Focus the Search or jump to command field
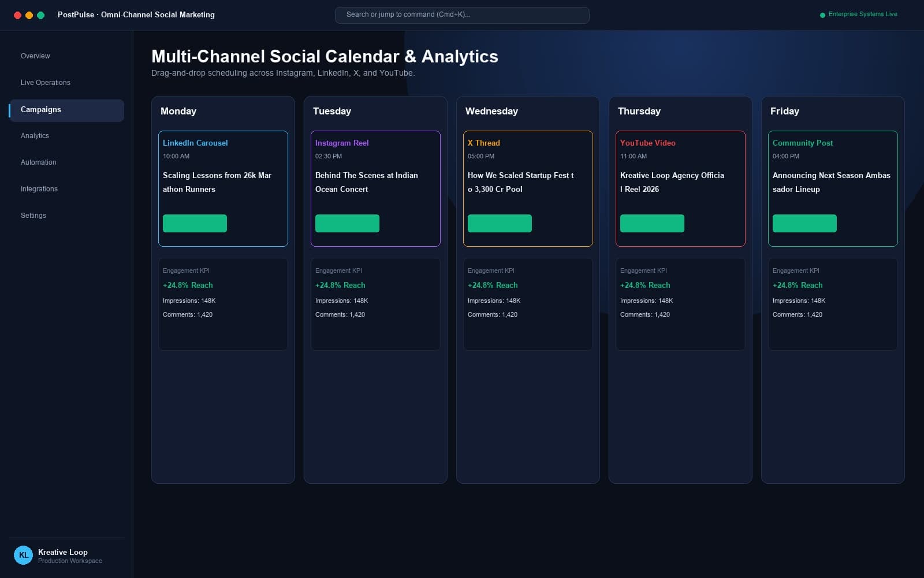The height and width of the screenshot is (578, 924). coord(462,15)
